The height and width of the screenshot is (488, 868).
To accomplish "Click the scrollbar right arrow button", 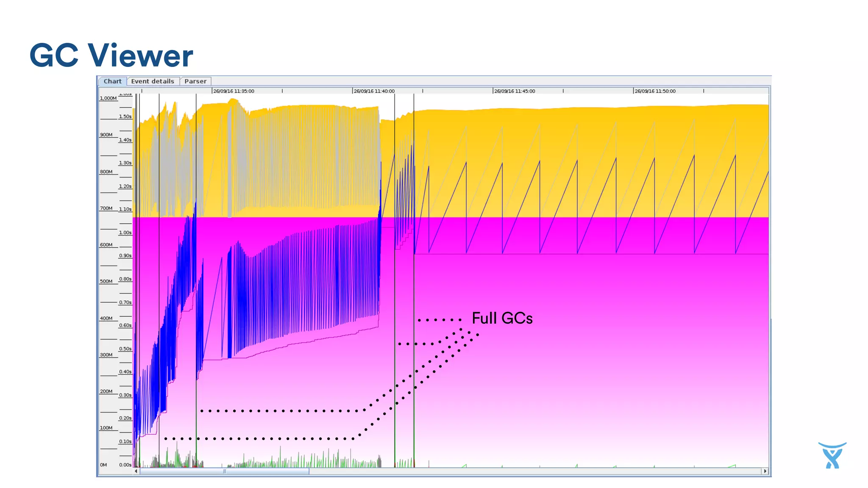I will click(x=765, y=471).
